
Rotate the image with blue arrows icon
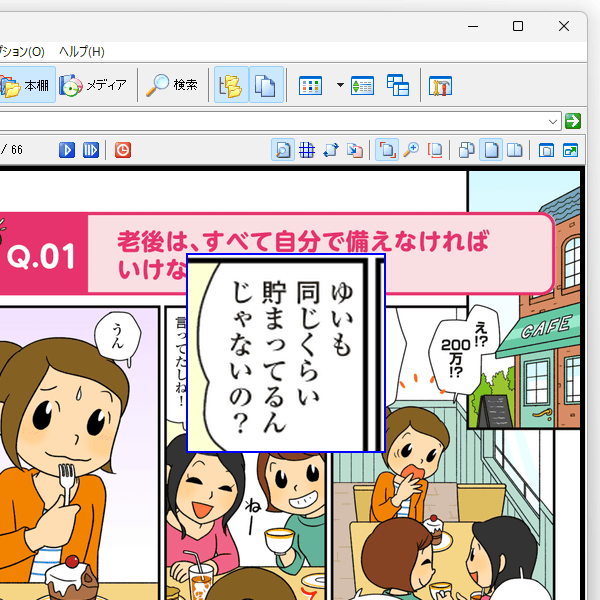[x=331, y=150]
